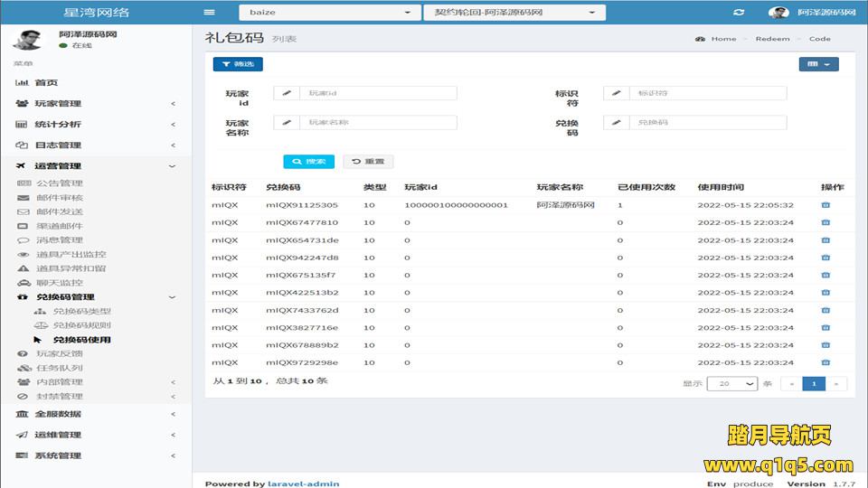Click the refresh icon in top bar
Image resolution: width=868 pixels, height=488 pixels.
(x=739, y=13)
